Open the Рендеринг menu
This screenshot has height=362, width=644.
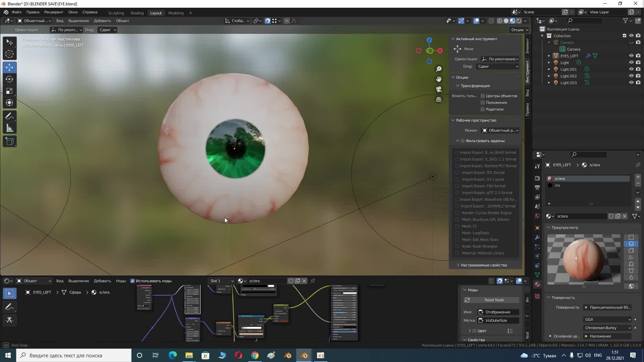pos(53,12)
